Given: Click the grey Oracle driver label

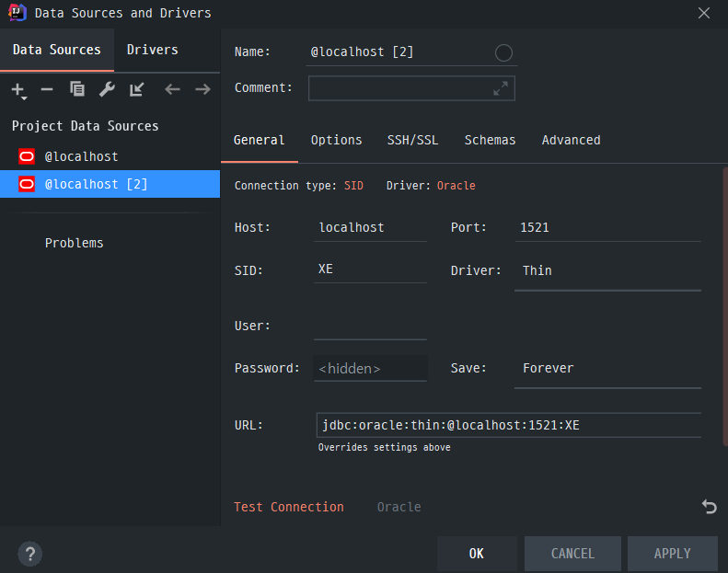Looking at the screenshot, I should (x=399, y=507).
